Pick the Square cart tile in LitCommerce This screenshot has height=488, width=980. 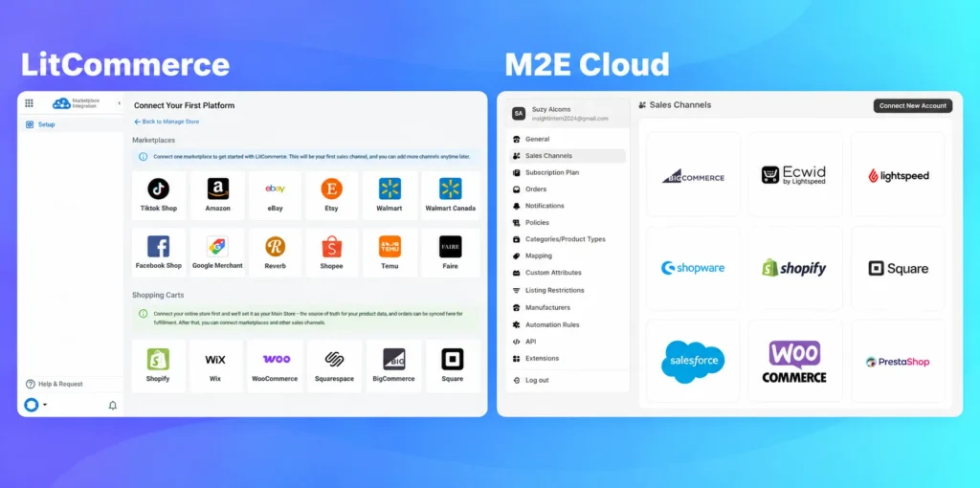(453, 366)
